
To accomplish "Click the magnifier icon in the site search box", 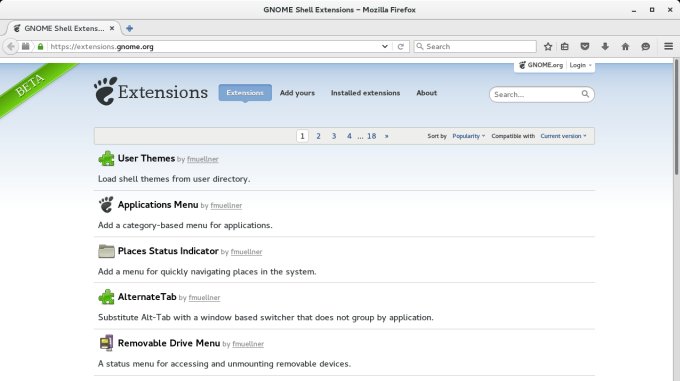I will [x=585, y=94].
